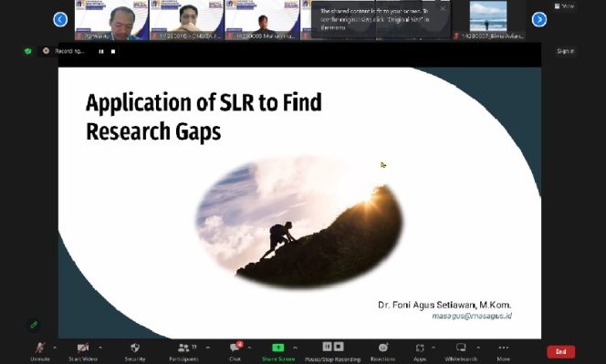Expand the share screen options arrow

(296, 348)
